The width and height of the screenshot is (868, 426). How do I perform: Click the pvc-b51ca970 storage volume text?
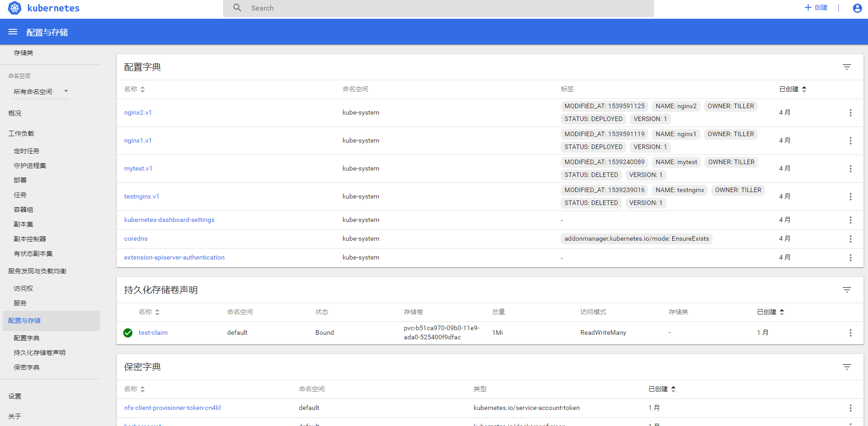pyautogui.click(x=441, y=332)
